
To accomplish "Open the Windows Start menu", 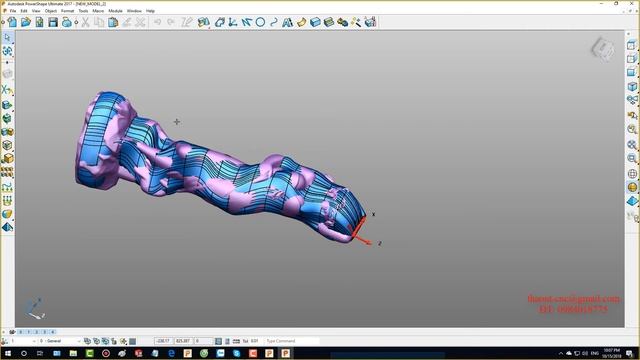I will [8, 353].
